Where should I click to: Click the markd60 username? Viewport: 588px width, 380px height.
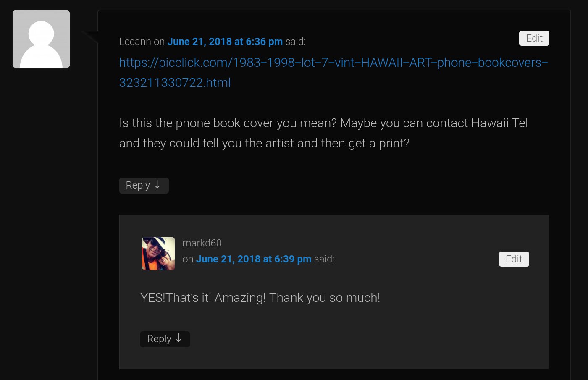[202, 243]
